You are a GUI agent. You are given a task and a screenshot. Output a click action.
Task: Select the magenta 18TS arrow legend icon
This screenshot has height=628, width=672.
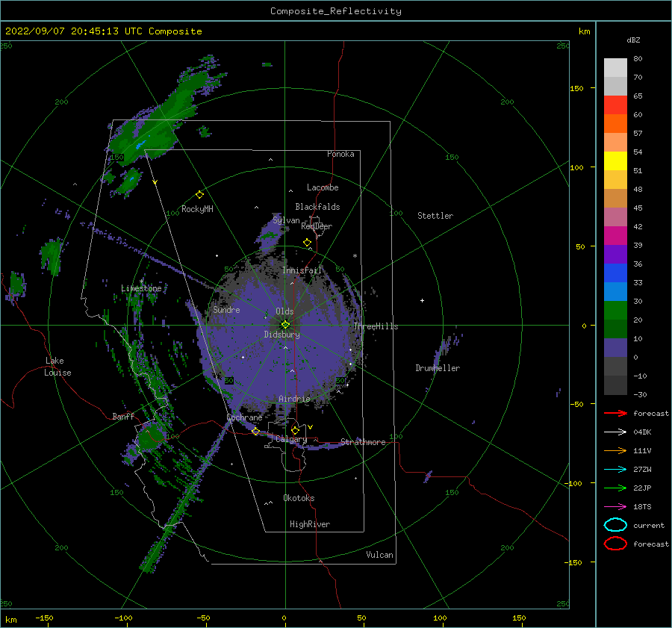pos(615,507)
